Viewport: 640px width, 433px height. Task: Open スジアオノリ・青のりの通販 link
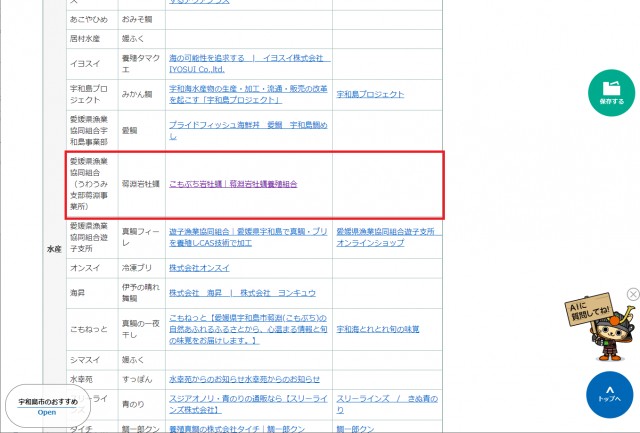[x=248, y=404]
